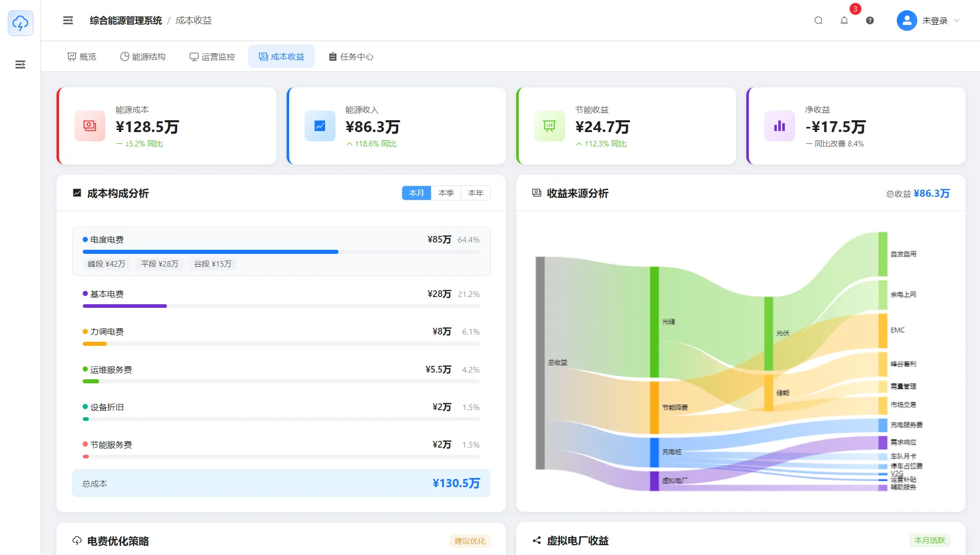Click the cloud lightning app logo
This screenshot has height=555, width=980.
21,23
